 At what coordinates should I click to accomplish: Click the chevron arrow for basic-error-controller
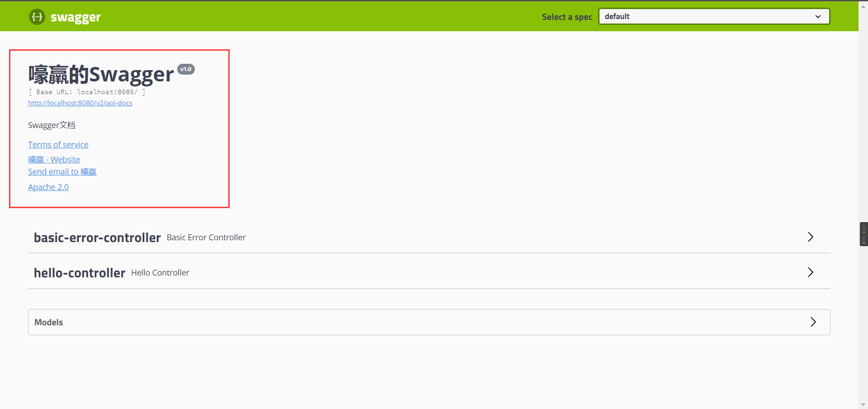pyautogui.click(x=810, y=237)
